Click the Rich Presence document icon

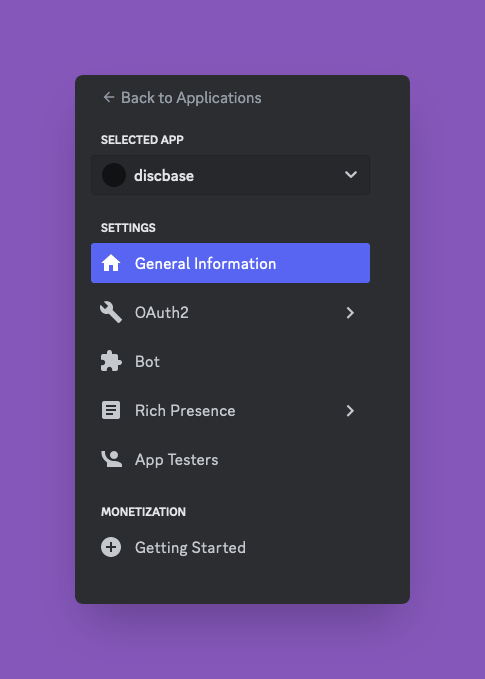coord(111,410)
